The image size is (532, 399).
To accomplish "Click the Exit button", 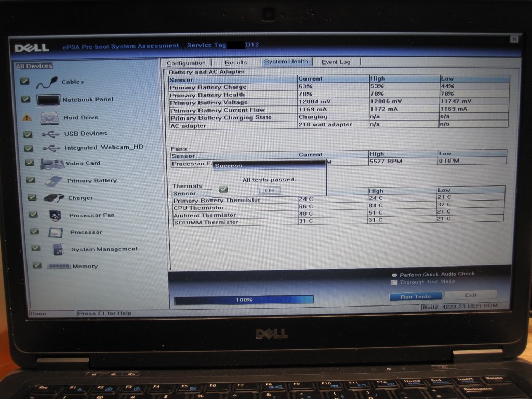I will [x=470, y=295].
